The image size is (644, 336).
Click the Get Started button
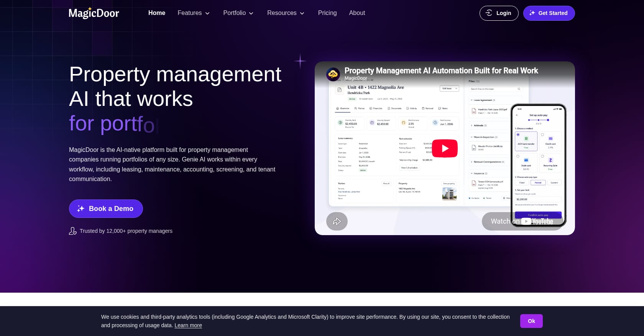[x=549, y=13]
